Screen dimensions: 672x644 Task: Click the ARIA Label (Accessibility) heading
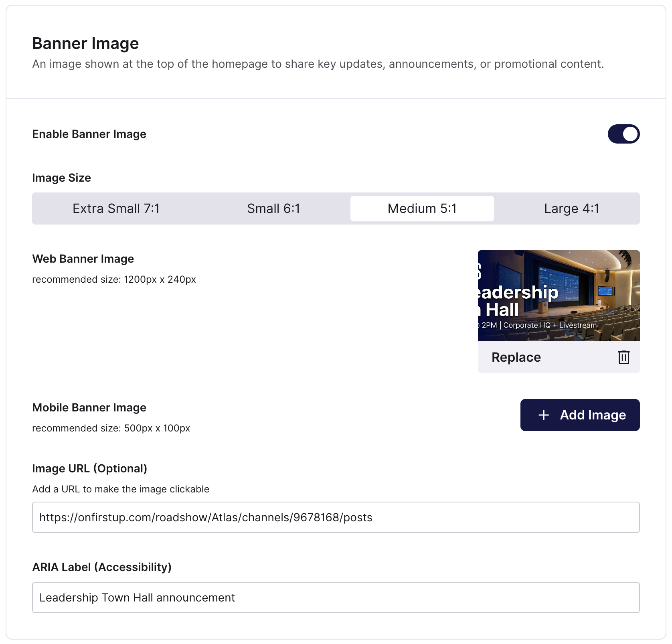point(102,567)
